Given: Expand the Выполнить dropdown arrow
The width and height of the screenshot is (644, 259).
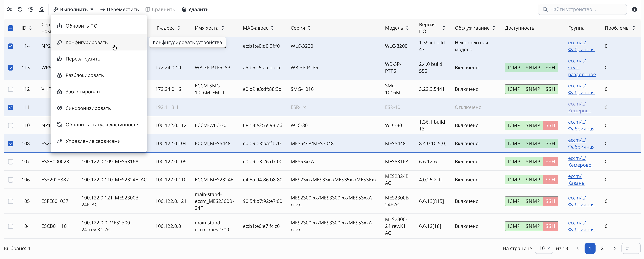Looking at the screenshot, I should [x=92, y=9].
